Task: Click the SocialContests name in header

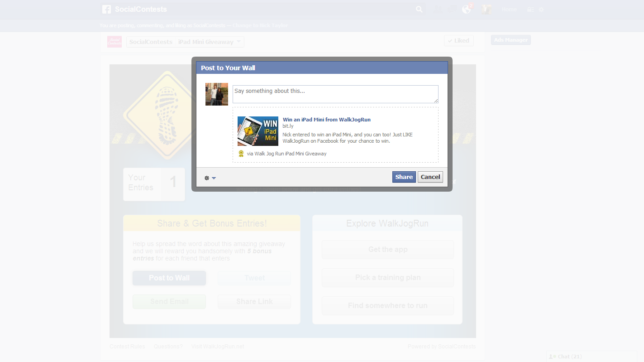Action: pos(141,9)
